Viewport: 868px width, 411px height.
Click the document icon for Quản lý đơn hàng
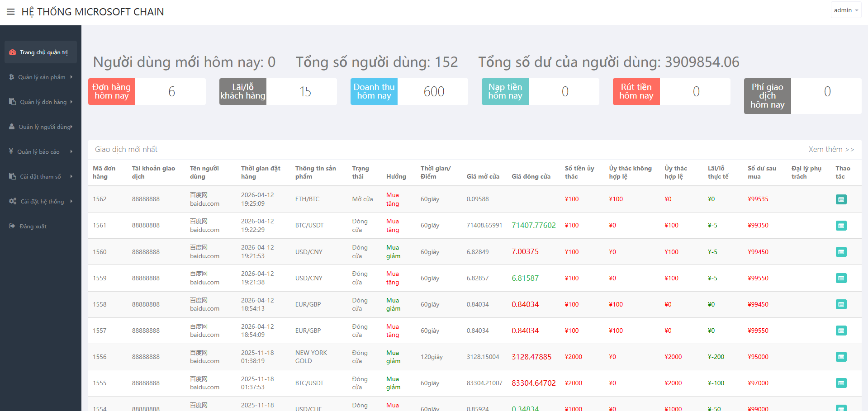[x=13, y=102]
